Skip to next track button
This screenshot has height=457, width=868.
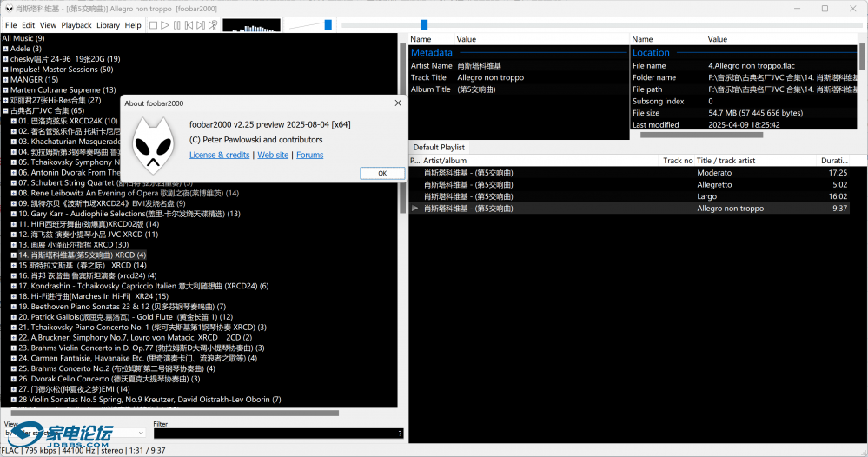click(201, 25)
